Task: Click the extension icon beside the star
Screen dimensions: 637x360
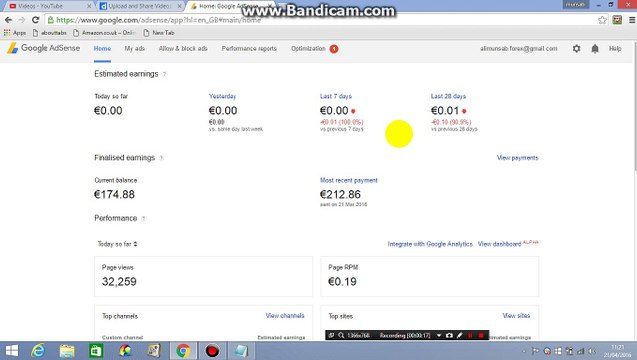Action: 617,20
